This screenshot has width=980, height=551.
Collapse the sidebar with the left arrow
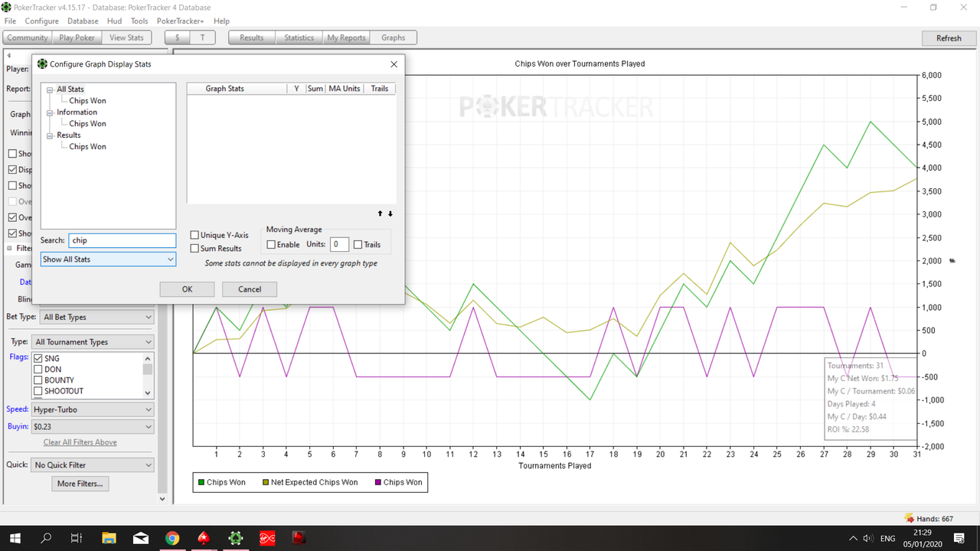pyautogui.click(x=8, y=56)
